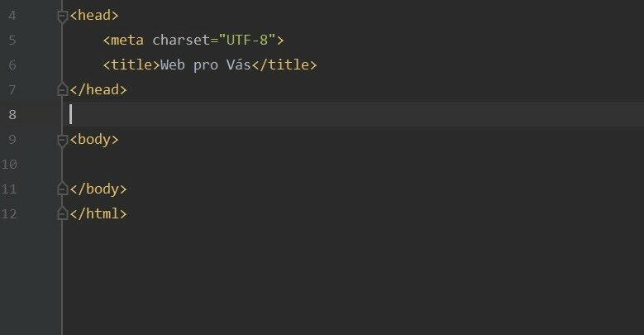
Task: Click line number 10 in the gutter
Action: coord(9,165)
